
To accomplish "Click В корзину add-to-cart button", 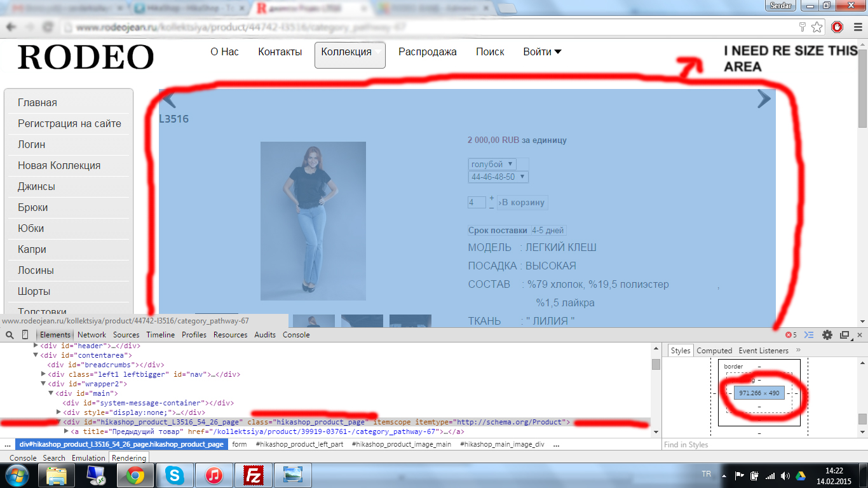I will [x=522, y=203].
